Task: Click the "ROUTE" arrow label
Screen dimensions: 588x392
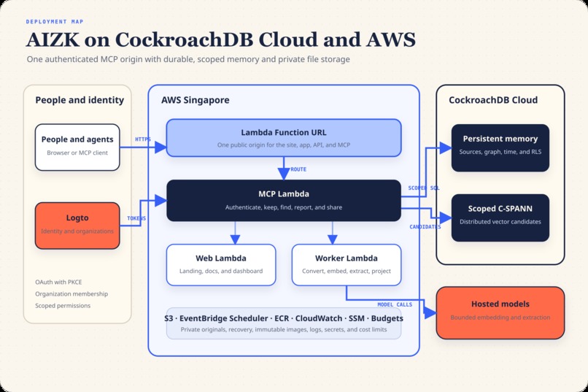Action: [298, 169]
